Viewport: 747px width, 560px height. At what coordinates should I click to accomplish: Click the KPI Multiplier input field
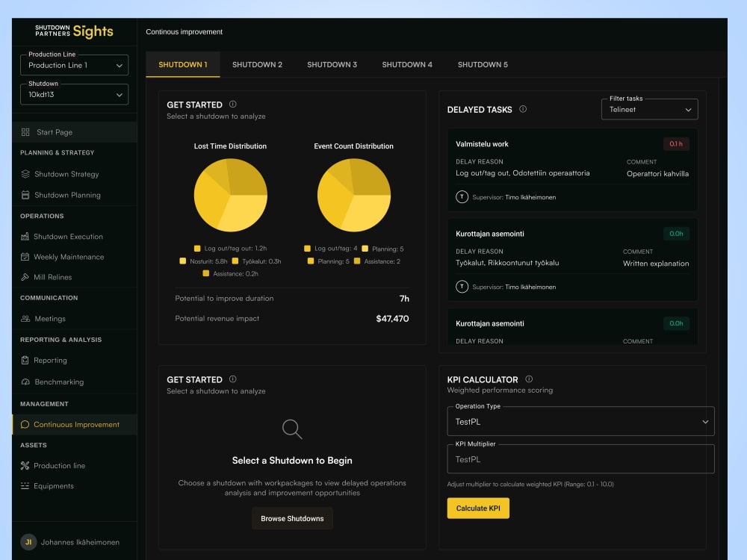coord(580,459)
